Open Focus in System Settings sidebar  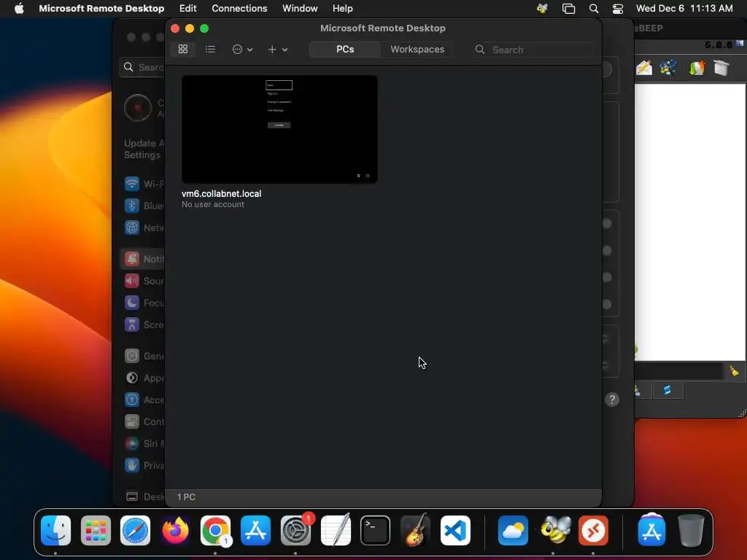pos(143,303)
